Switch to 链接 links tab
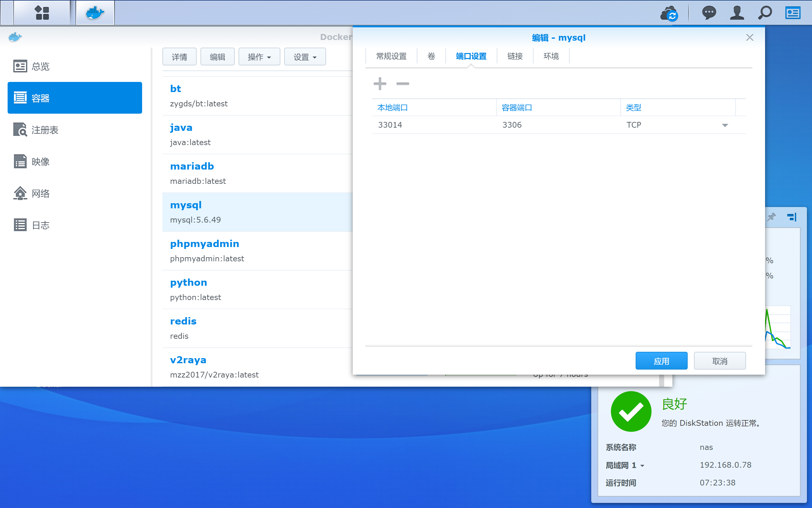Screen dimensions: 812x508 [515, 56]
